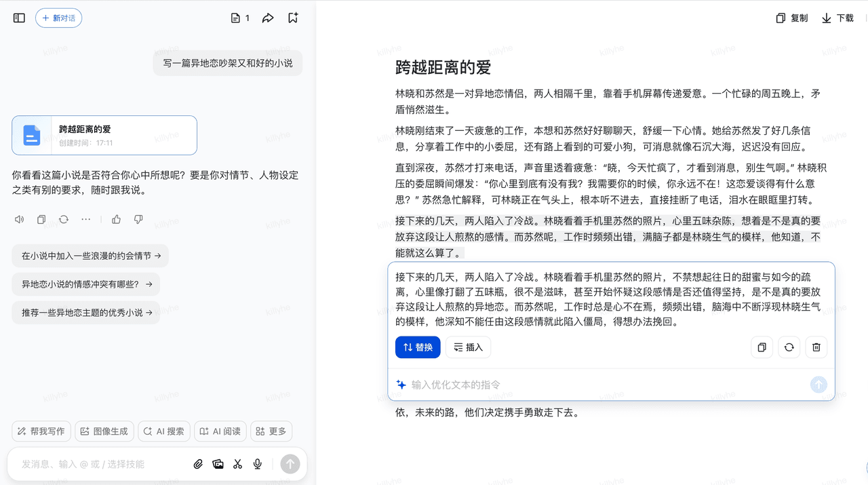Give the reply a thumbs up

click(x=117, y=219)
